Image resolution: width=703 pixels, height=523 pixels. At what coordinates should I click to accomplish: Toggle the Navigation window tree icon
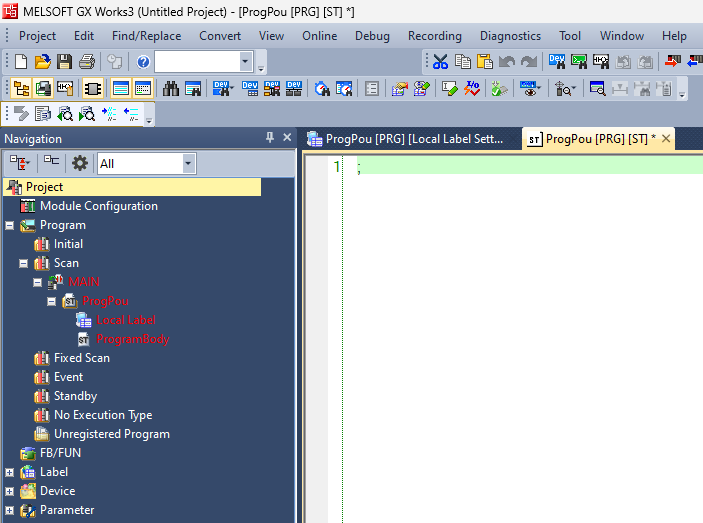[21, 88]
